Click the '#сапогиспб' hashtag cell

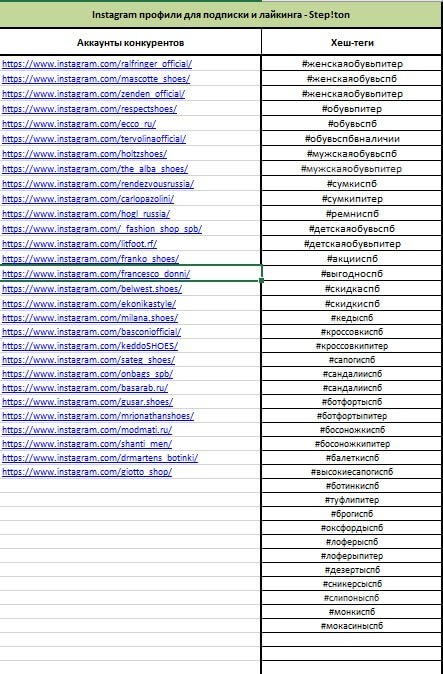click(x=352, y=360)
